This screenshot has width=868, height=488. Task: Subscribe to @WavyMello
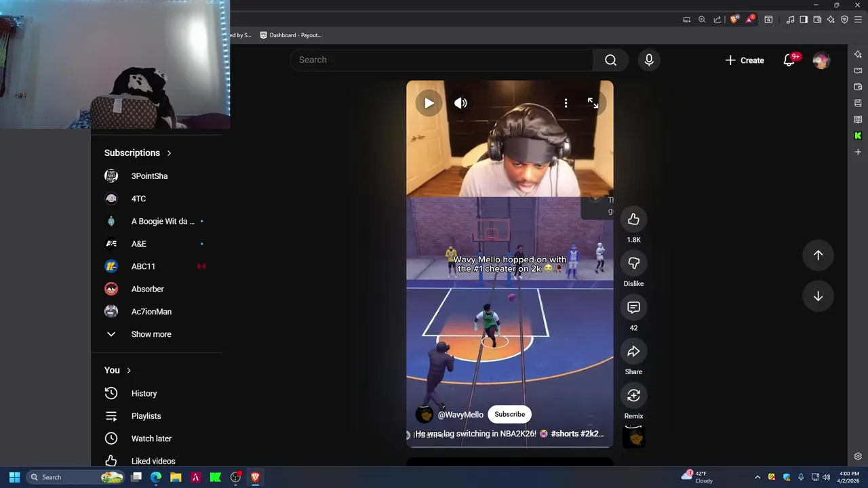[x=509, y=414]
